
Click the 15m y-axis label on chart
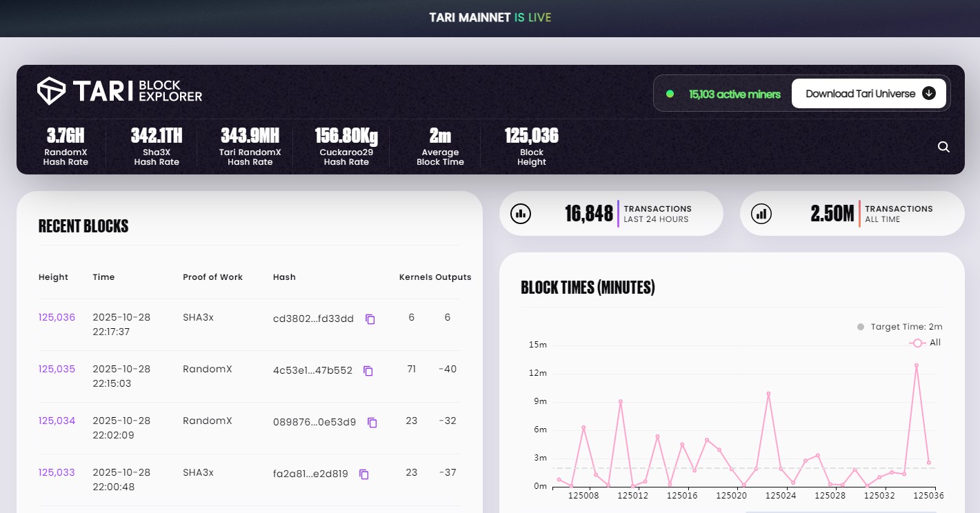[539, 345]
